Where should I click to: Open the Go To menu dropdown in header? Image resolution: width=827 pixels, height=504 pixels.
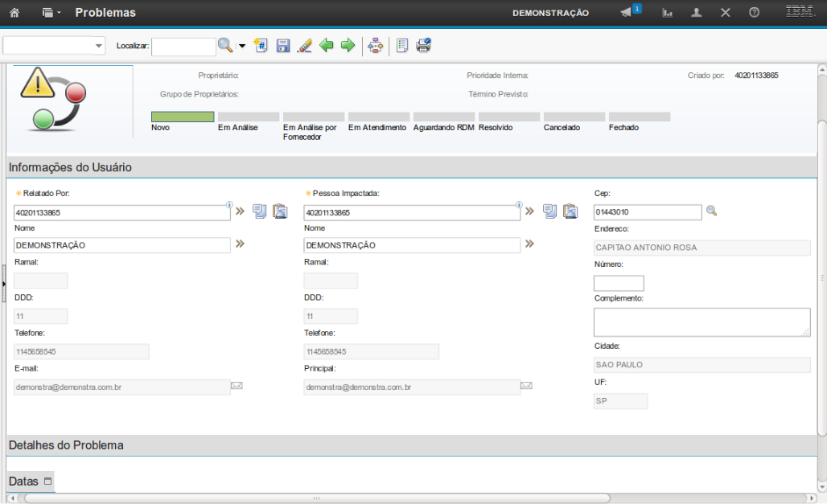(x=51, y=13)
